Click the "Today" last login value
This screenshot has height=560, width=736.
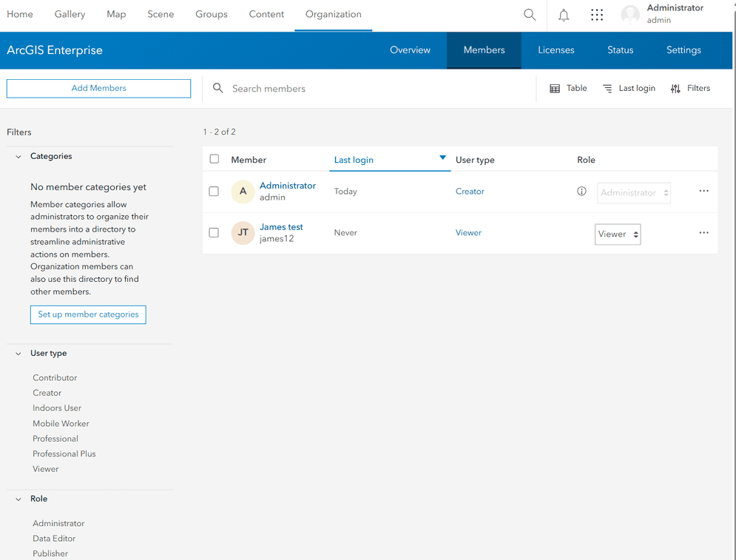coord(345,192)
